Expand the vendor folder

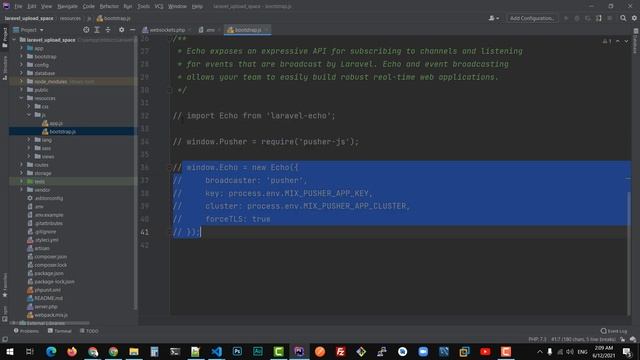[21, 190]
